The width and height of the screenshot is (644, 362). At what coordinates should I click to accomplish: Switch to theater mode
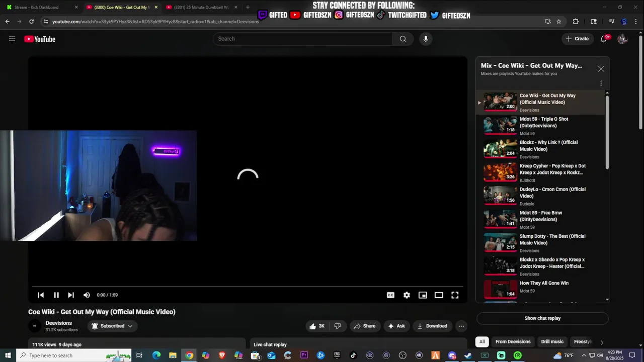click(x=439, y=295)
